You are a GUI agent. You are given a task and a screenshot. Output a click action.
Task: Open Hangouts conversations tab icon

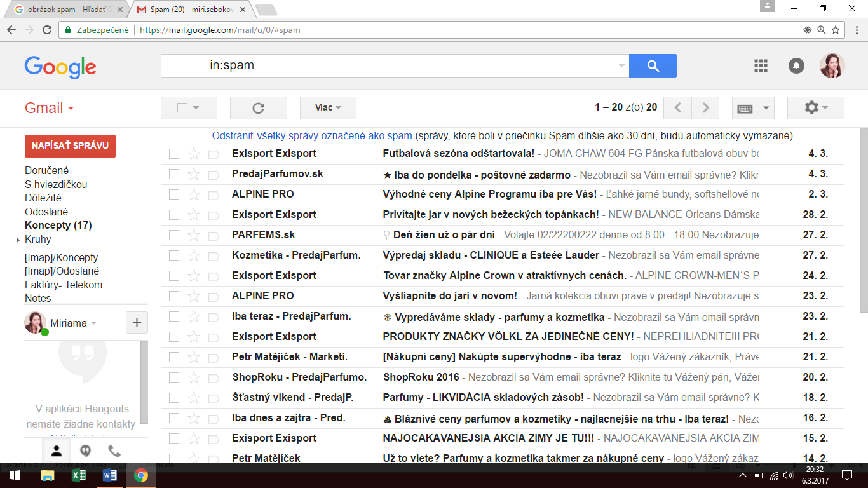(x=85, y=451)
